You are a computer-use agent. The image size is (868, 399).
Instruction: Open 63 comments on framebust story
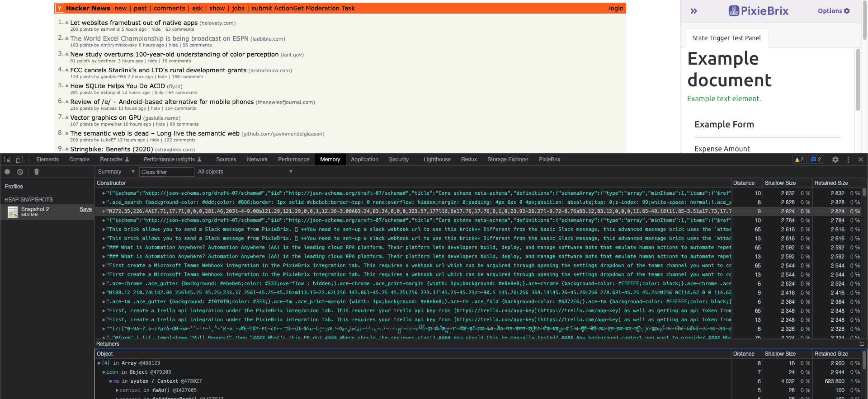(x=179, y=29)
